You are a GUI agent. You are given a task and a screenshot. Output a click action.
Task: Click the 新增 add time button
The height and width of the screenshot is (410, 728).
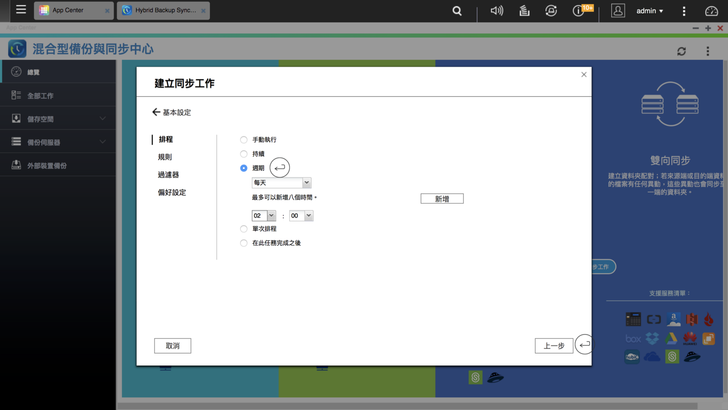442,199
